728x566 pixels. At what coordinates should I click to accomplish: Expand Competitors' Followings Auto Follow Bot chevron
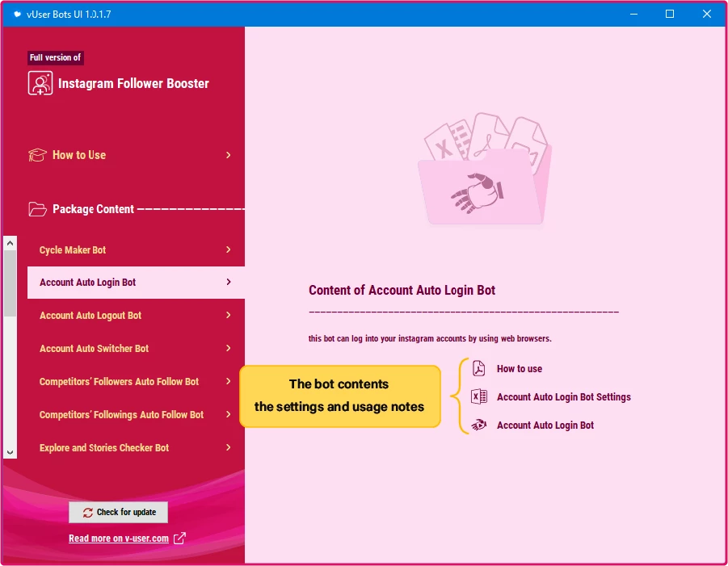(228, 414)
